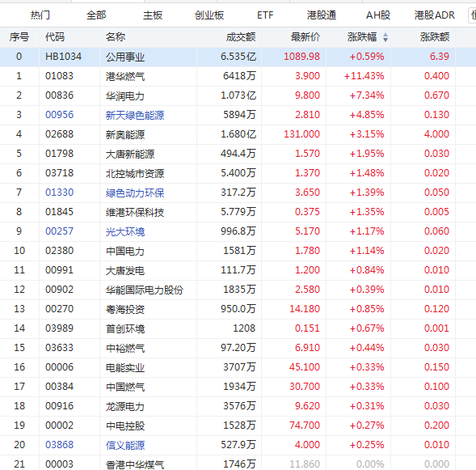476x470 pixels.
Task: Open stock code link 01330
Action: pyautogui.click(x=59, y=193)
